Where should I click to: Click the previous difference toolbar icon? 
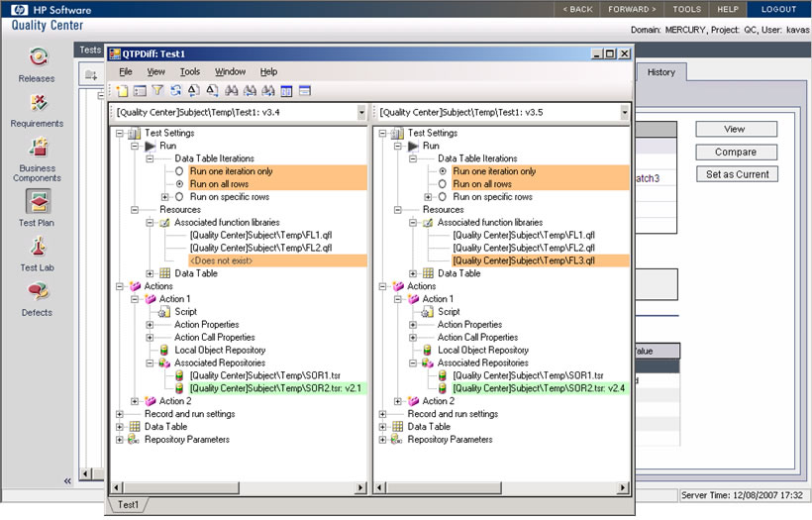(x=194, y=91)
